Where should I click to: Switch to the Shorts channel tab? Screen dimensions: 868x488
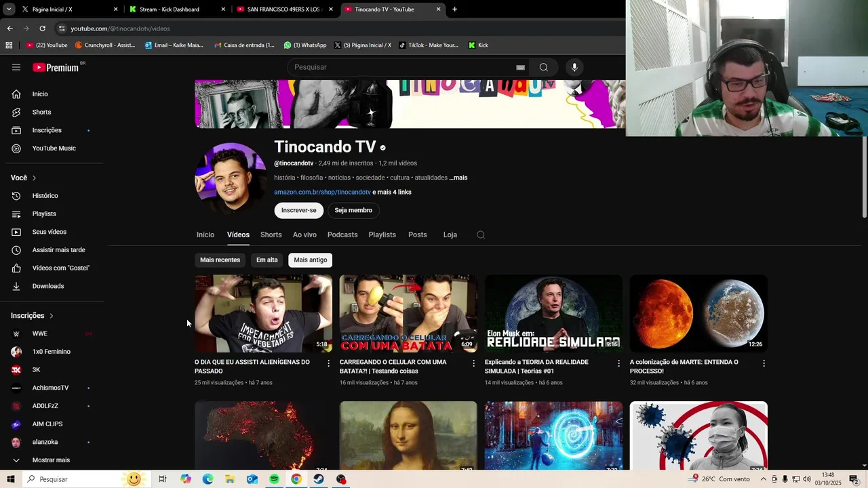pos(271,235)
